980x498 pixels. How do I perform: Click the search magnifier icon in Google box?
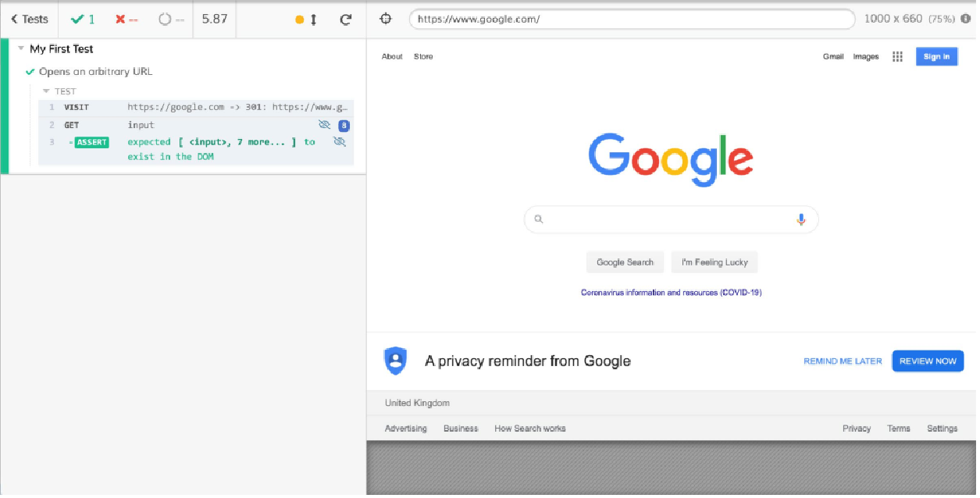coord(538,219)
